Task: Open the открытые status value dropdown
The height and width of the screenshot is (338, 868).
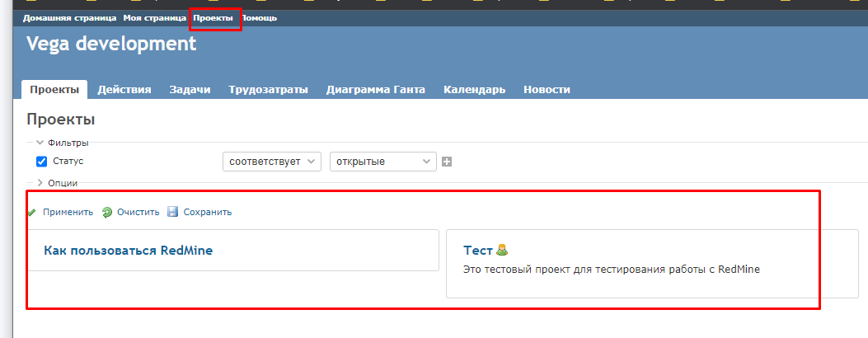Action: [382, 162]
